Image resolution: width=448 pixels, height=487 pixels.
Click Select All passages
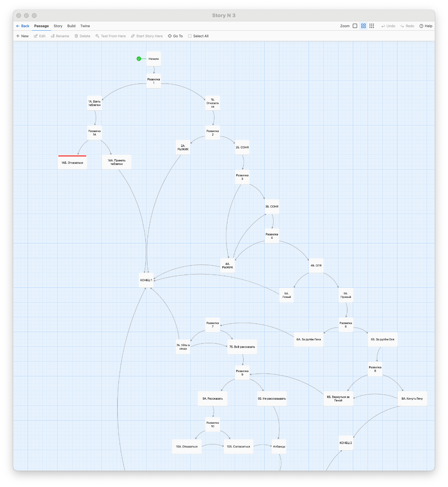198,36
